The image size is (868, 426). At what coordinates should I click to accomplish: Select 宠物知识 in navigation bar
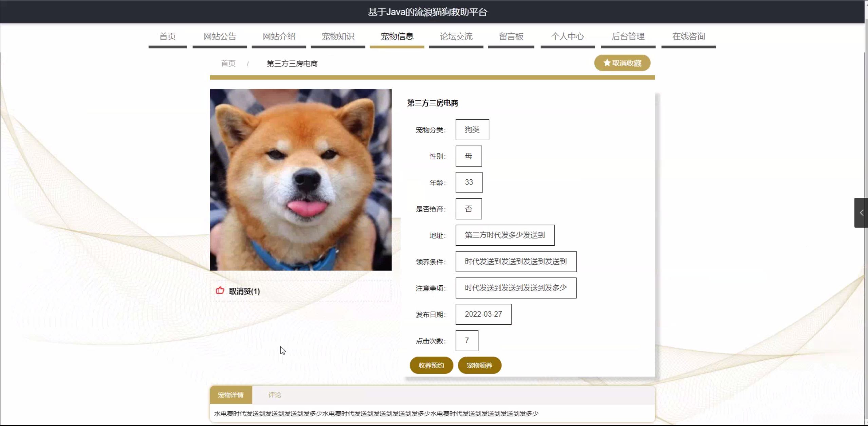pyautogui.click(x=338, y=36)
